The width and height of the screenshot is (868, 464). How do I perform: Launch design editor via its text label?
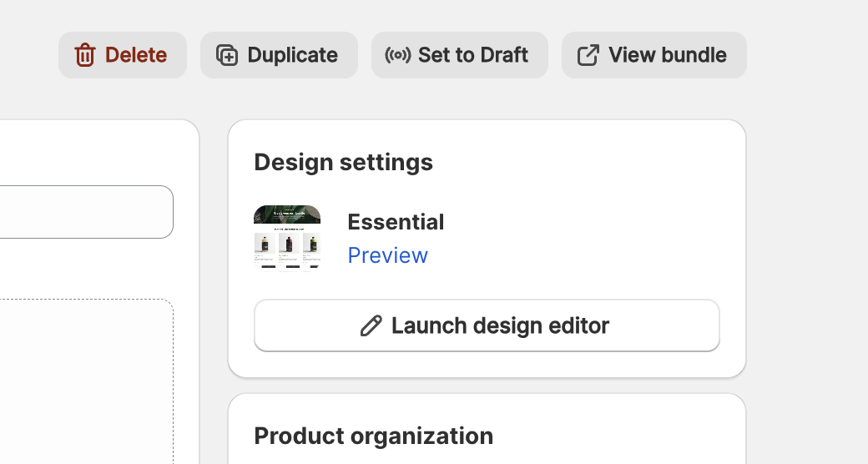[500, 325]
